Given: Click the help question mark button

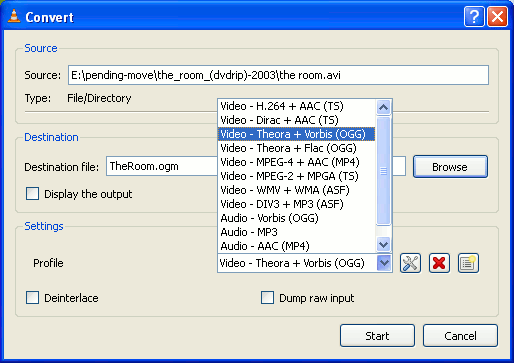Looking at the screenshot, I should (x=474, y=16).
